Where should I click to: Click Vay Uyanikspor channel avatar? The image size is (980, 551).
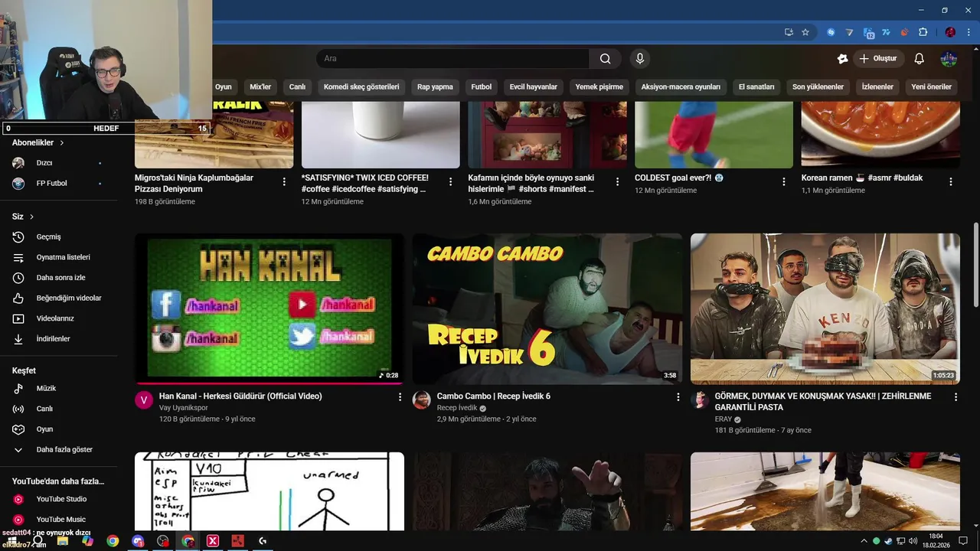[x=144, y=400]
